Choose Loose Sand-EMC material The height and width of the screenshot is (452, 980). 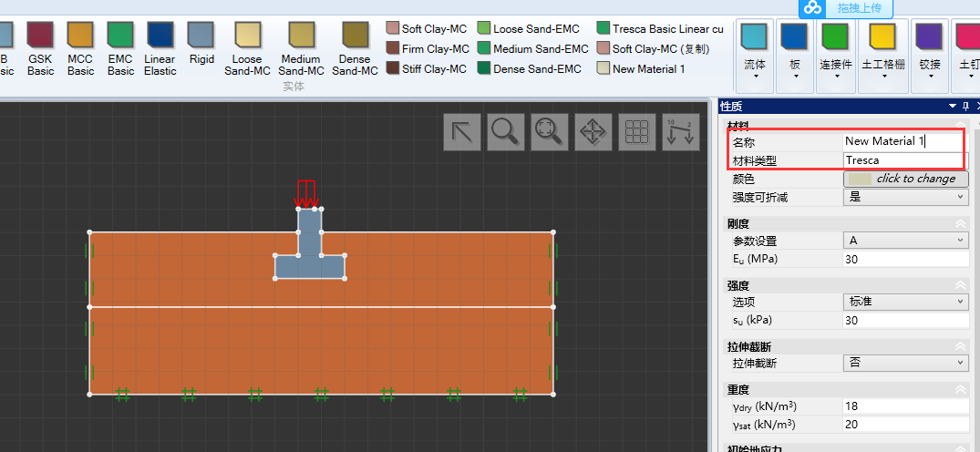point(529,29)
